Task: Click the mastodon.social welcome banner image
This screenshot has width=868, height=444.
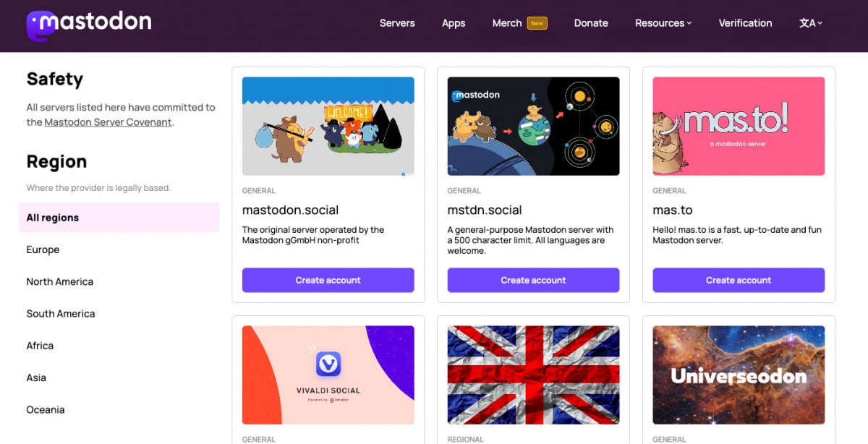Action: pyautogui.click(x=328, y=126)
